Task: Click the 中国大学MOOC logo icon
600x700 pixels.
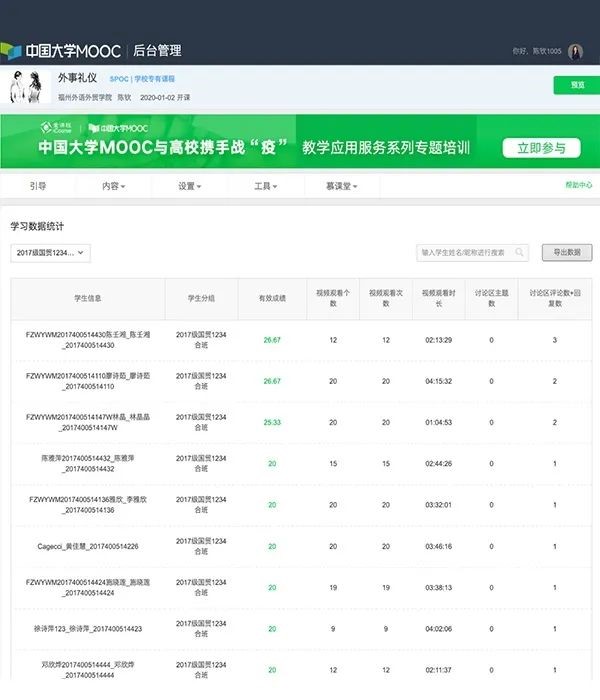Action: click(10, 50)
